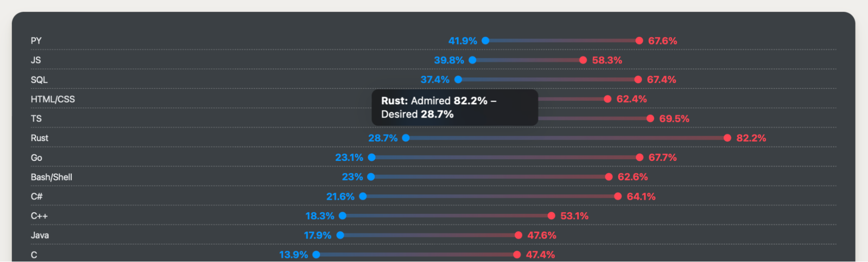Click Go's blue desired dot at 23.1%
The width and height of the screenshot is (868, 262).
[x=372, y=157]
